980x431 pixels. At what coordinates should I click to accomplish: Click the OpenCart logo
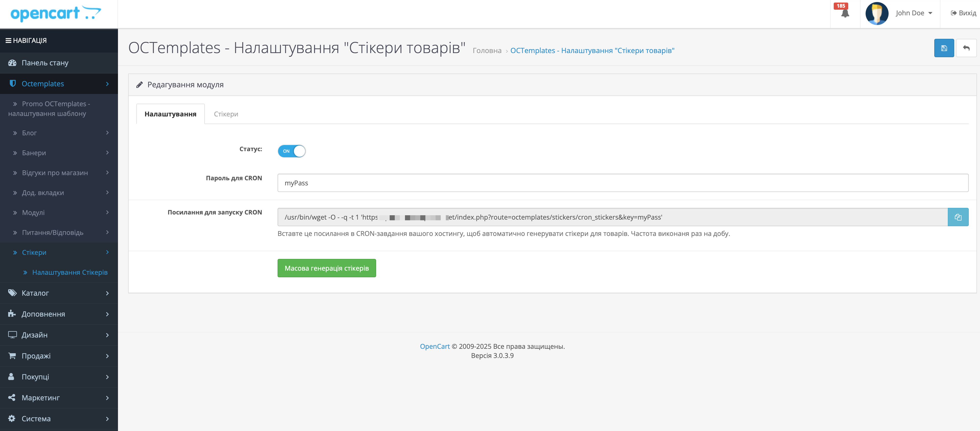[56, 13]
